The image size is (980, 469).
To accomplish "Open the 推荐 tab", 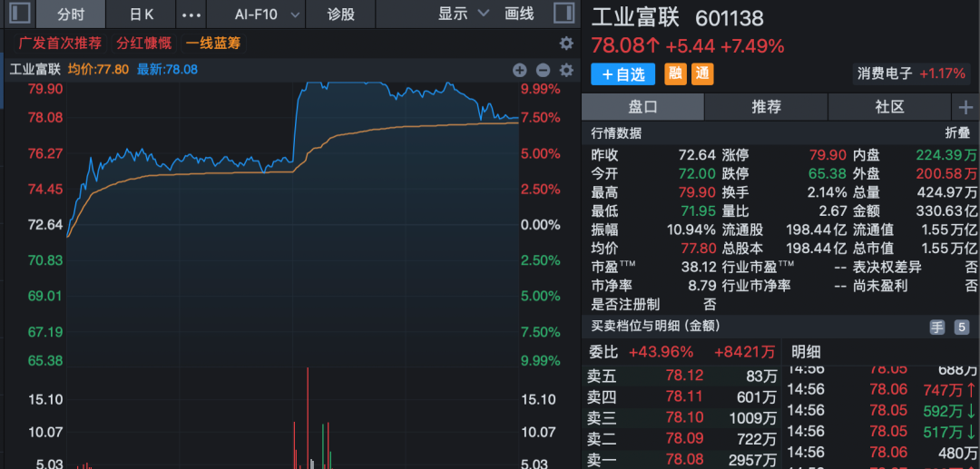I will click(x=766, y=107).
